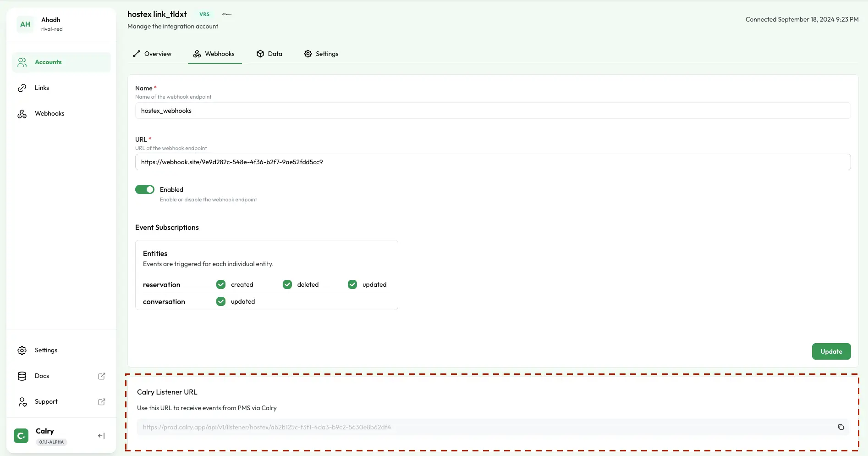Uncheck conversation updated event
Image resolution: width=868 pixels, height=456 pixels.
221,302
